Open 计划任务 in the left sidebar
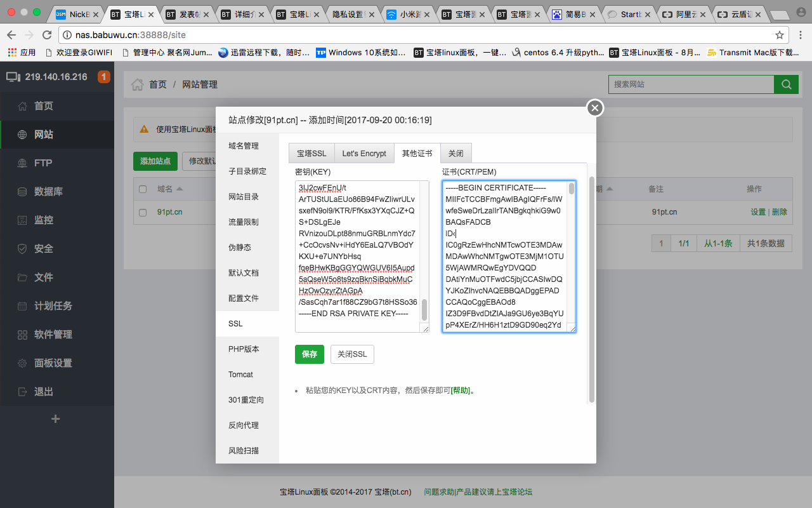Viewport: 812px width, 508px height. (x=57, y=306)
